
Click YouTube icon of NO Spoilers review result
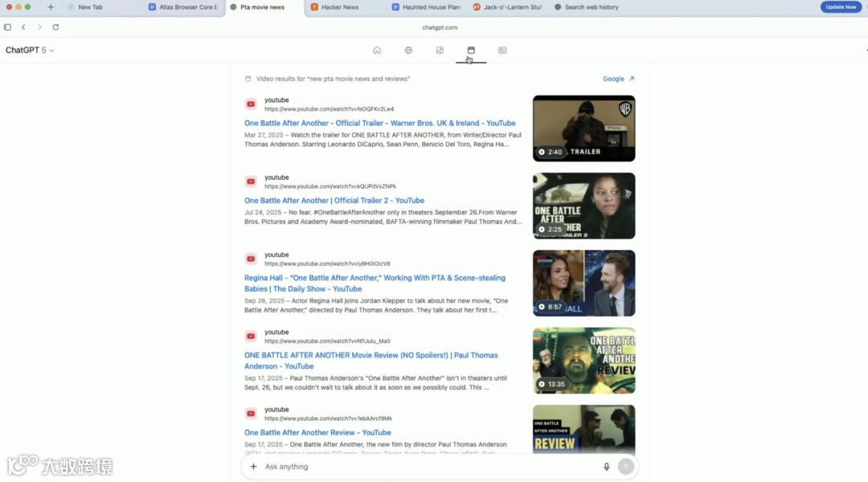(251, 337)
